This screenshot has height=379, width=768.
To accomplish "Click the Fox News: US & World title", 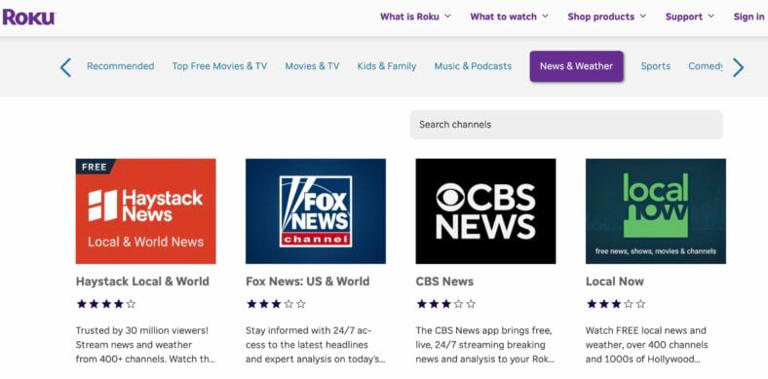I will coord(308,282).
